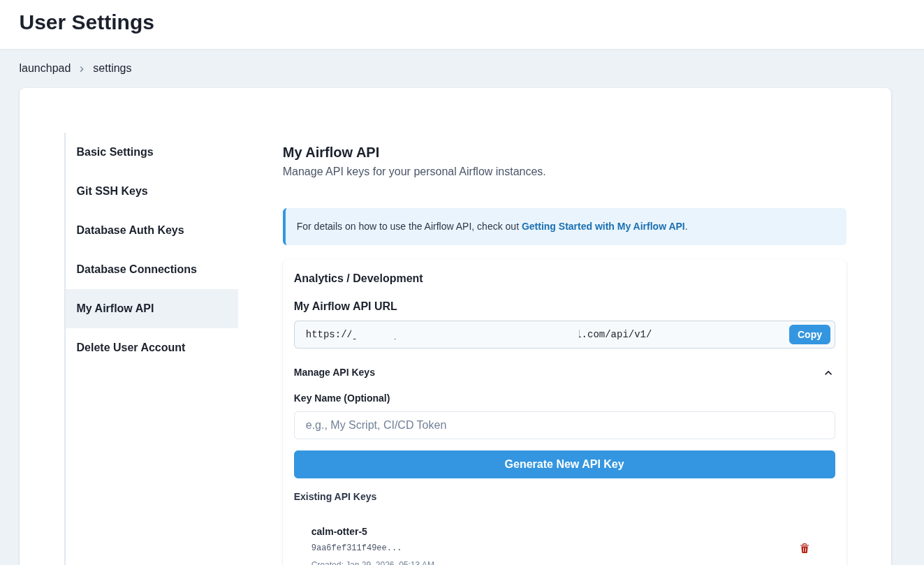Open Getting Started with My Airflow API
This screenshot has width=924, height=565.
(x=603, y=226)
